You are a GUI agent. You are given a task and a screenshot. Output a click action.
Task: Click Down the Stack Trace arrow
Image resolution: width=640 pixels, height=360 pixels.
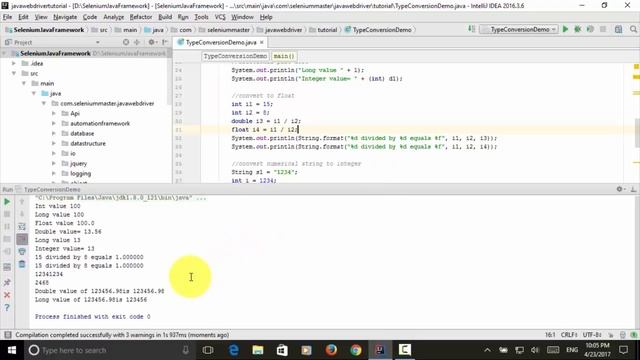pyautogui.click(x=22, y=214)
